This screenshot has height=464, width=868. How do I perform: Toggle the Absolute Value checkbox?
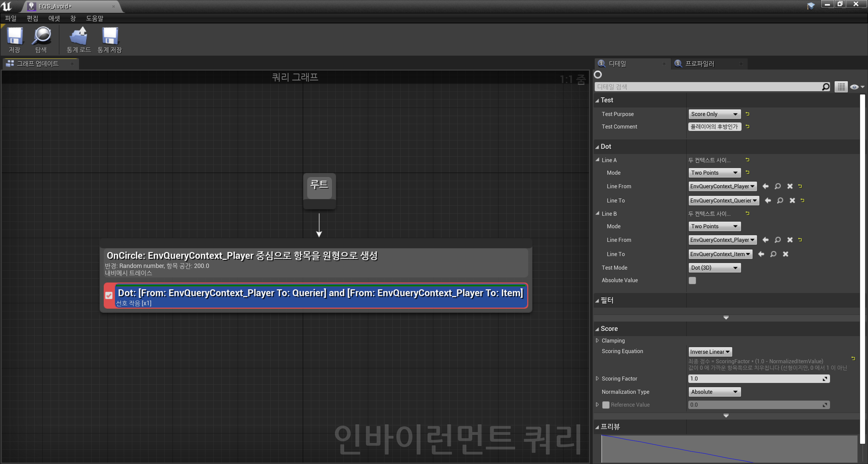[692, 281]
